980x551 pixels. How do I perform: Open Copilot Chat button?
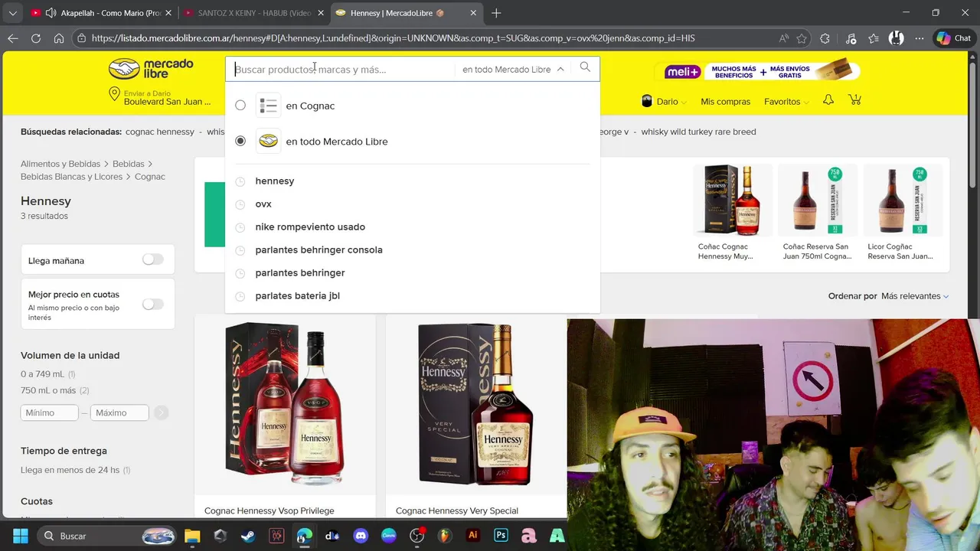click(x=954, y=38)
